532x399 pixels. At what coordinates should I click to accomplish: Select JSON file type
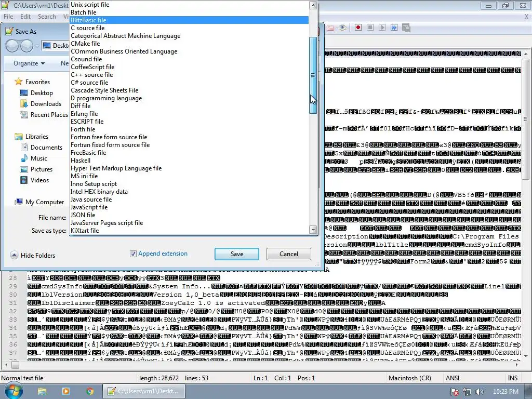pyautogui.click(x=189, y=215)
